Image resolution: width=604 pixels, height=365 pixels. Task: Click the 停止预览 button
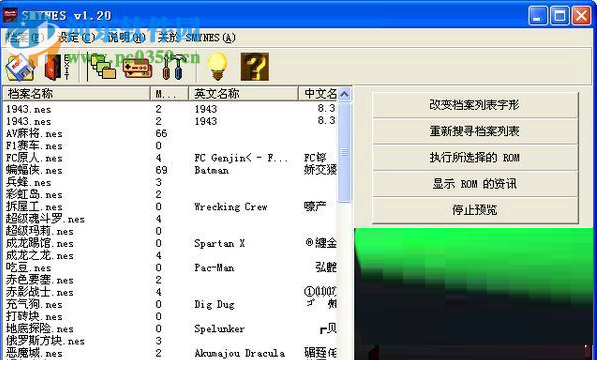475,210
